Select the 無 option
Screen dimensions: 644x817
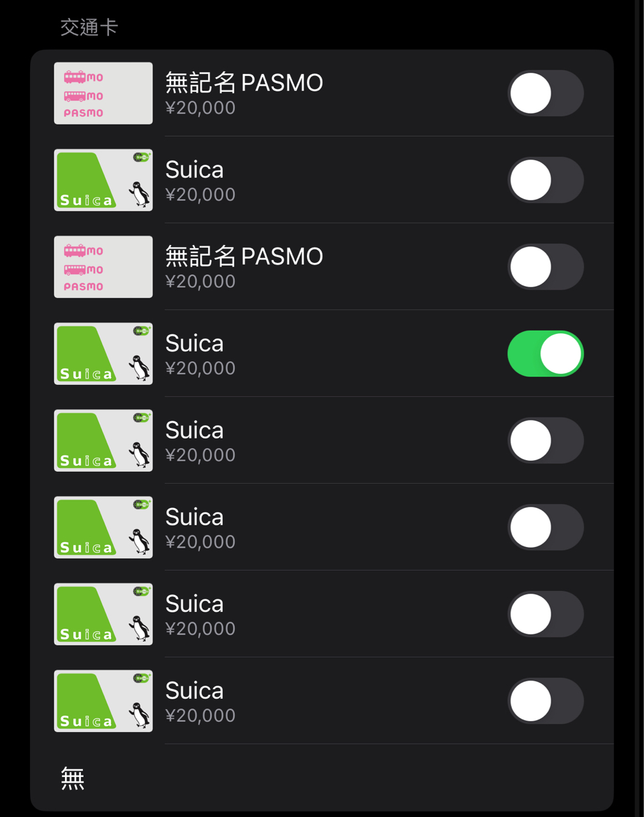(x=73, y=779)
